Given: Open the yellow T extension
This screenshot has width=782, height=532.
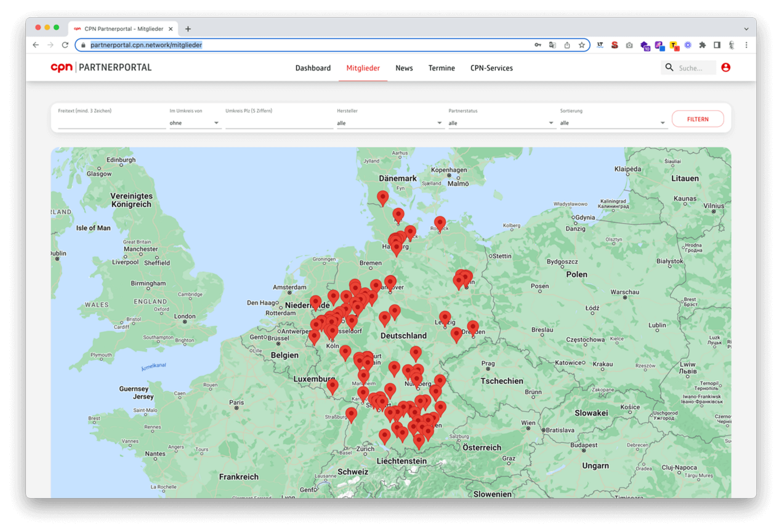Looking at the screenshot, I should [674, 46].
